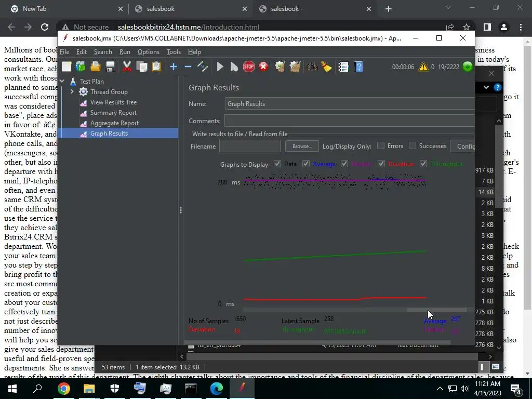Start the test with the Start icon
The image size is (532, 399).
pos(220,67)
